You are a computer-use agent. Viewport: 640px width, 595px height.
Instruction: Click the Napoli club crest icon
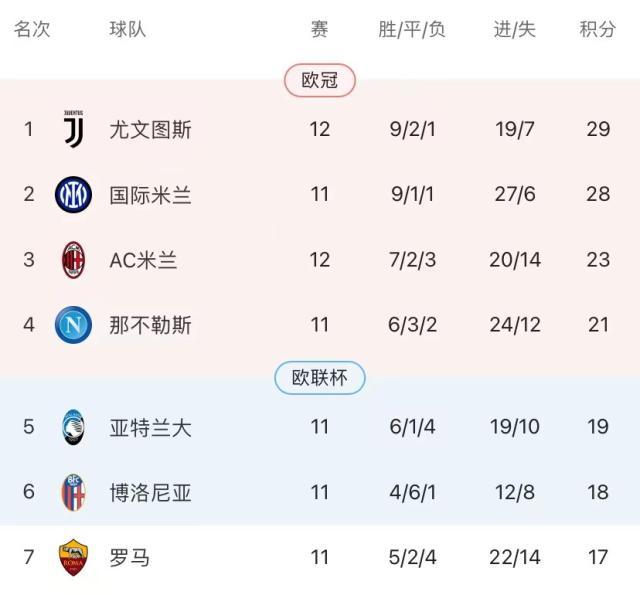(73, 325)
